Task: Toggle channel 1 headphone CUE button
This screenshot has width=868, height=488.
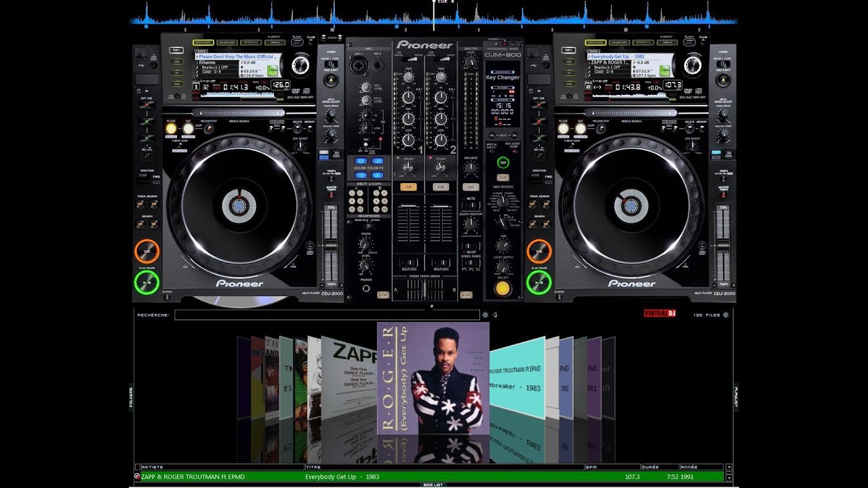Action: (408, 187)
